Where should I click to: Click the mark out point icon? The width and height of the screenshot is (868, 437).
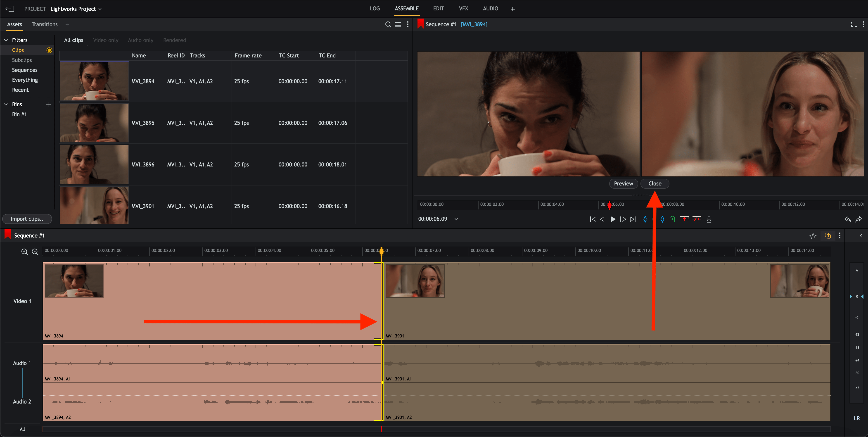662,219
